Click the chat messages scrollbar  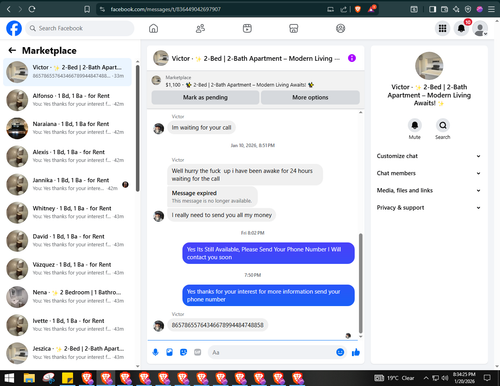360,283
